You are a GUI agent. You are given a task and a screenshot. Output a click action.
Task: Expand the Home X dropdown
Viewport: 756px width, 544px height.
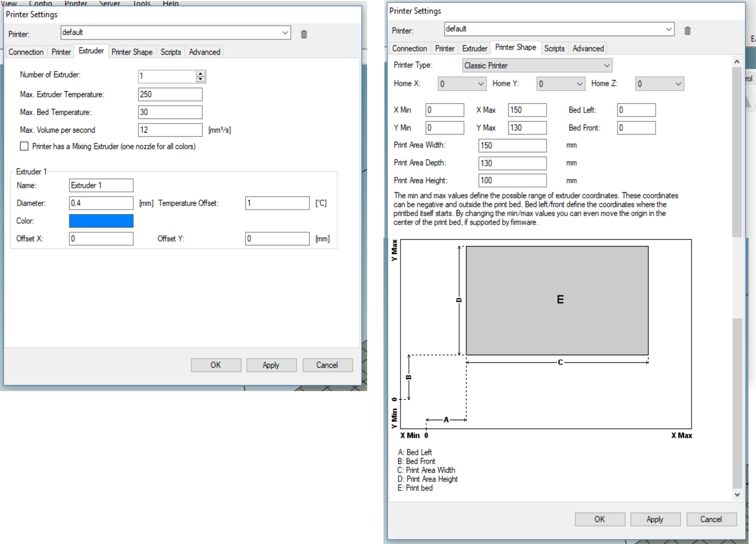click(x=462, y=84)
